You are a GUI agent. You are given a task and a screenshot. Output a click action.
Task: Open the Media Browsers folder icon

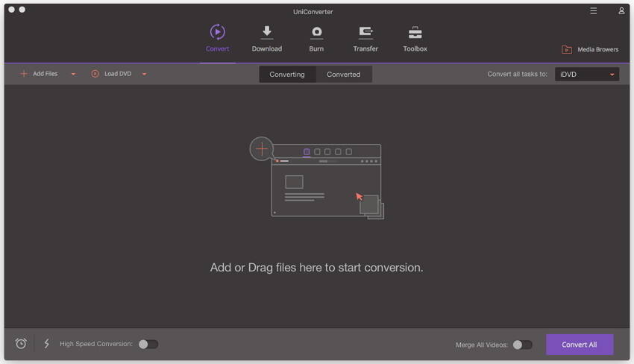[x=567, y=49]
